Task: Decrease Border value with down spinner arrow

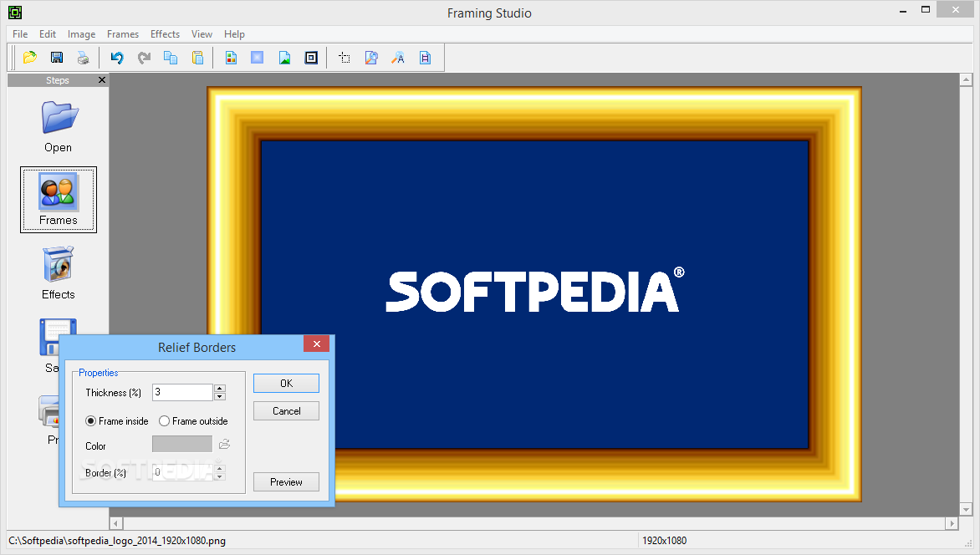Action: tap(219, 476)
